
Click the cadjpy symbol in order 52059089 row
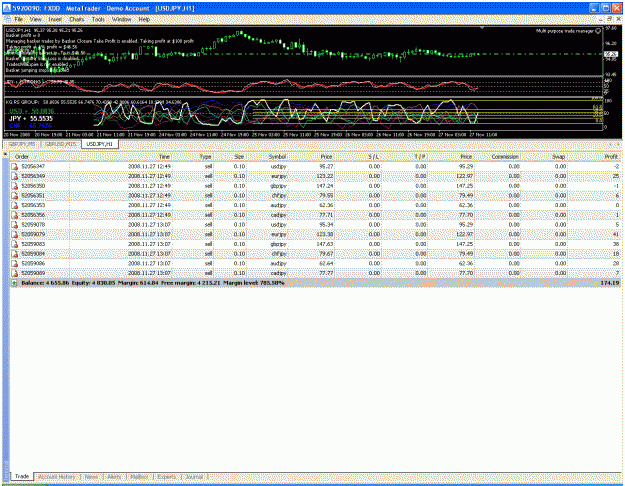(x=278, y=273)
